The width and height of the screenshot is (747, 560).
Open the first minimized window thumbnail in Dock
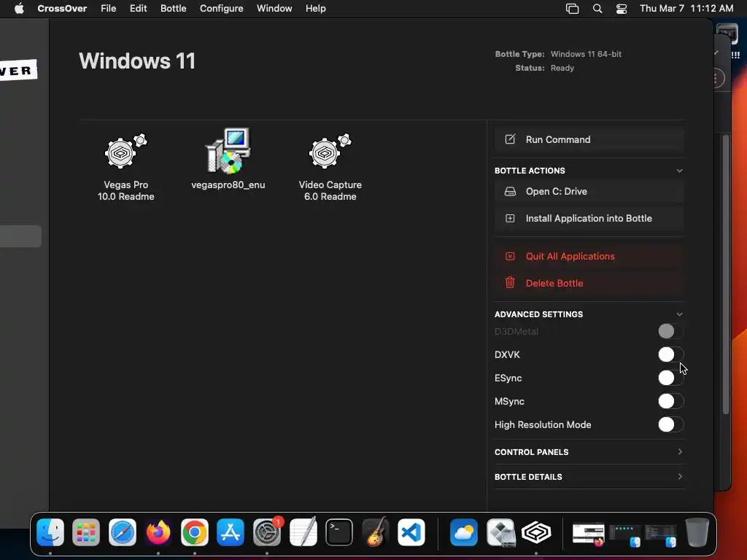click(589, 533)
